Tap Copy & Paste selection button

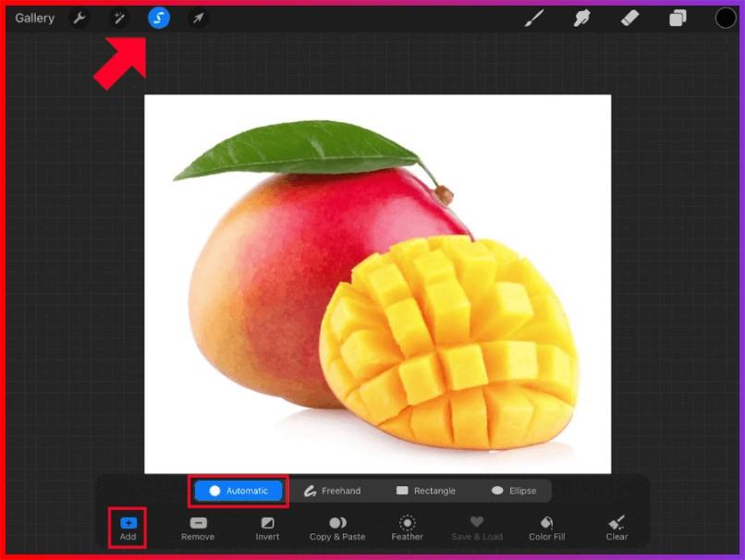point(337,528)
